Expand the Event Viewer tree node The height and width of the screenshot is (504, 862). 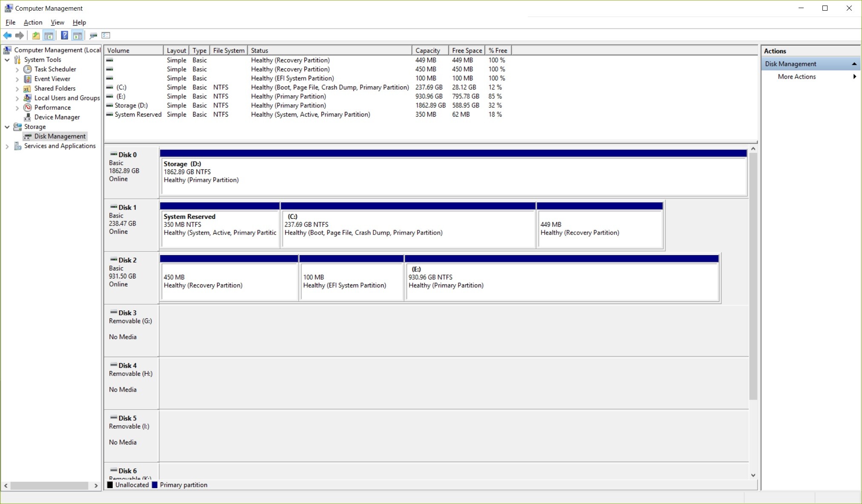click(17, 79)
